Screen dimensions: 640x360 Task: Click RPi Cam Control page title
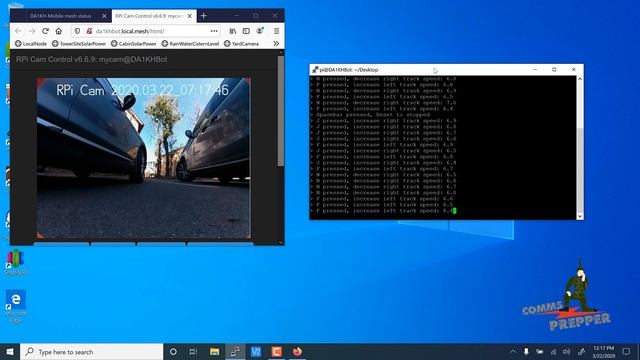coord(91,59)
